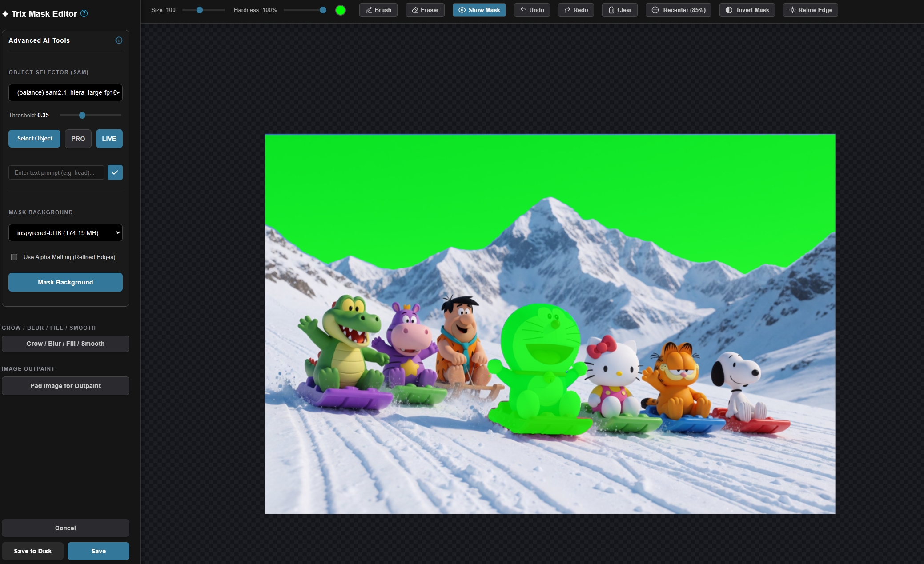Click the Fred Flintstone character on canvas
This screenshot has height=564, width=924.
coord(462,340)
